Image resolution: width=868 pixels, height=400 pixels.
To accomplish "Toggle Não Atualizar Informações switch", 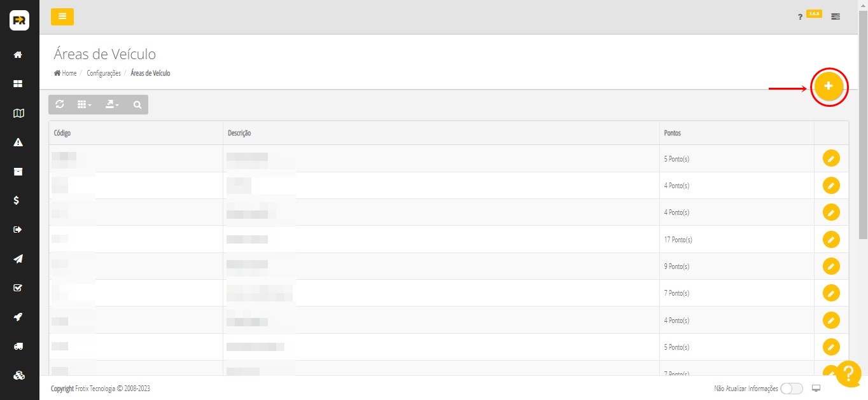I will 791,389.
